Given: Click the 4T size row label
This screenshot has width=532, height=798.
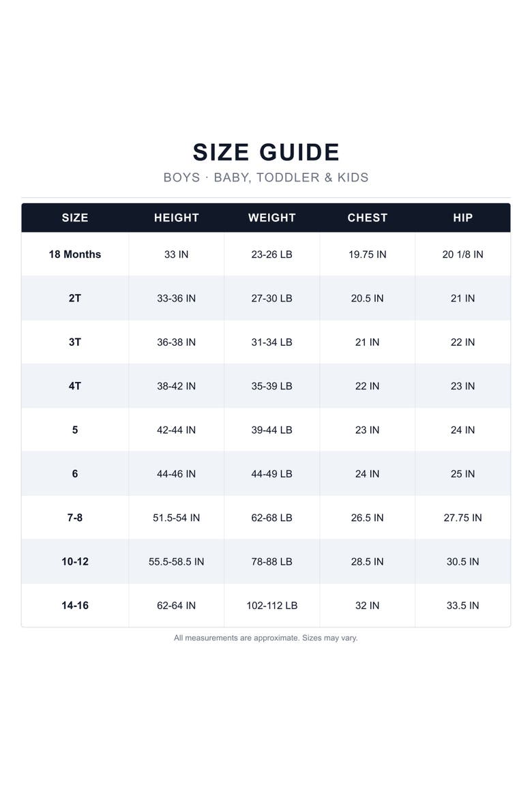Looking at the screenshot, I should click(75, 386).
